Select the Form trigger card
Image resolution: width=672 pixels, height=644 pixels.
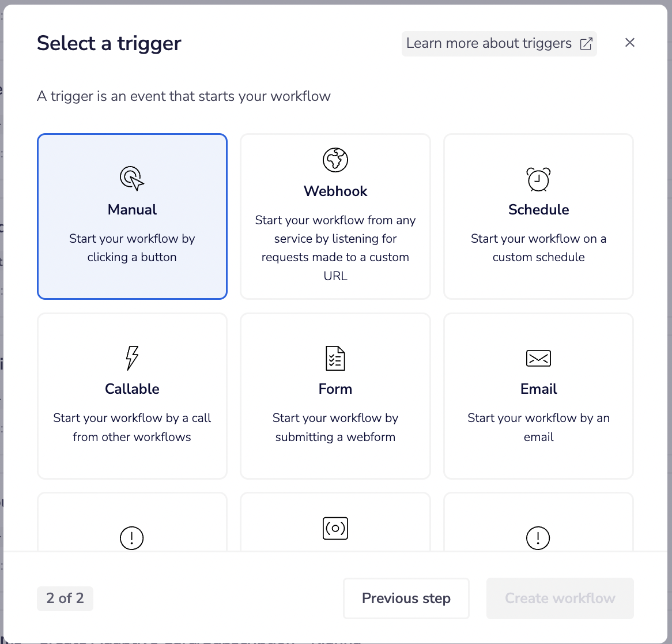[335, 396]
